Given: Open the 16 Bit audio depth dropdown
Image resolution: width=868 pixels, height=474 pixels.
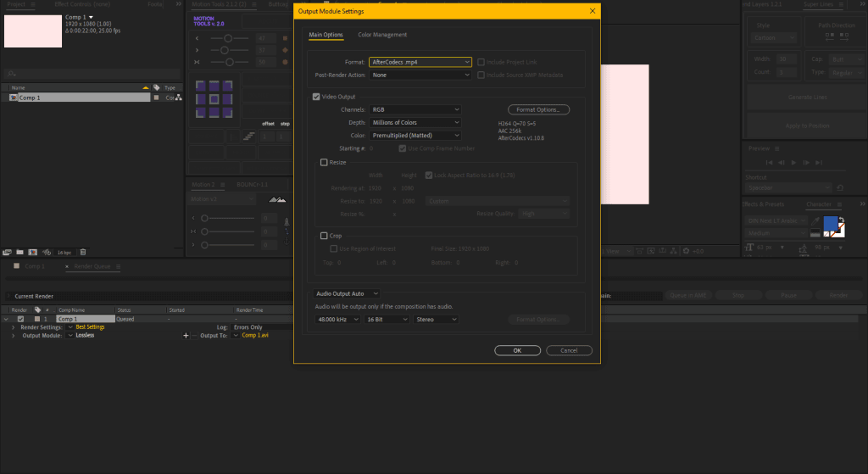Looking at the screenshot, I should coord(387,320).
